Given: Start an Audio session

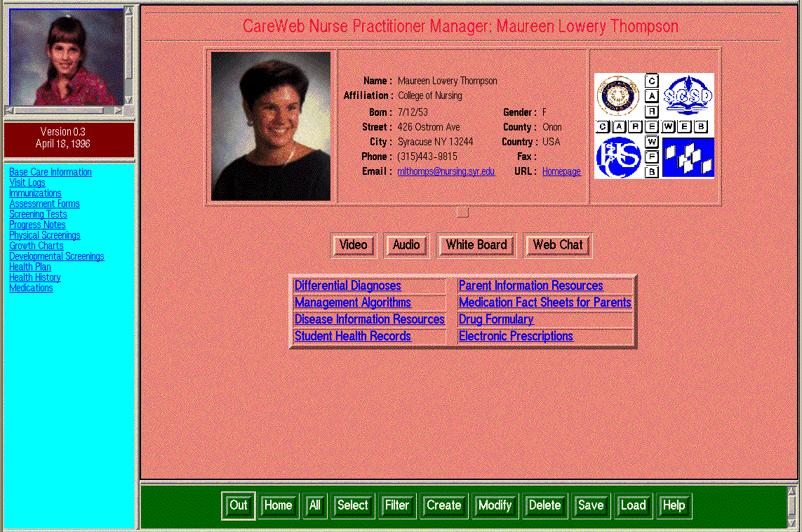Looking at the screenshot, I should click(x=406, y=246).
